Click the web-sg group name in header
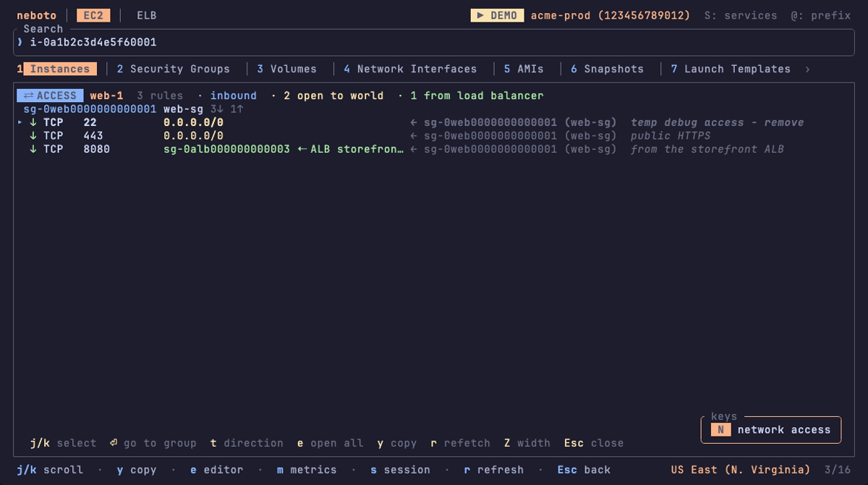 pos(183,109)
